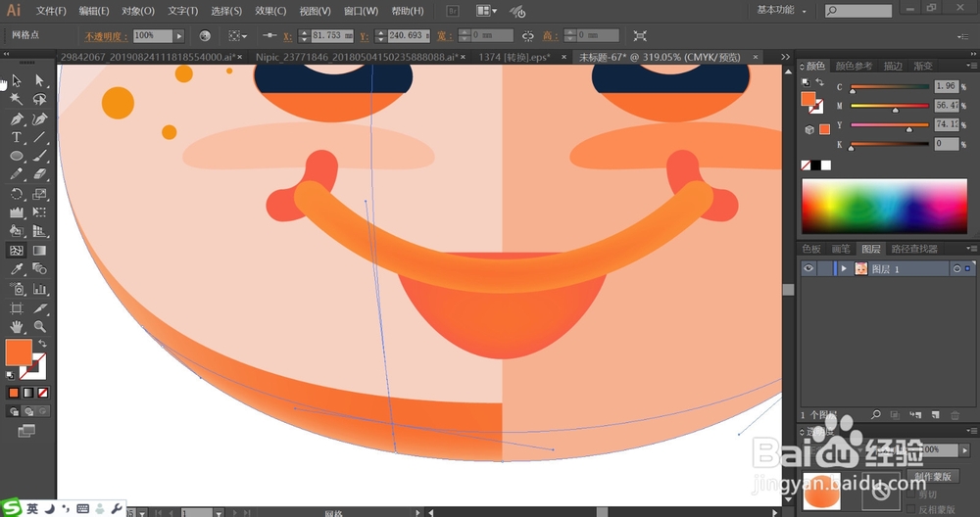Viewport: 980px width, 517px height.
Task: Enable the 反相蒙版 invert mask checkbox
Action: point(911,509)
